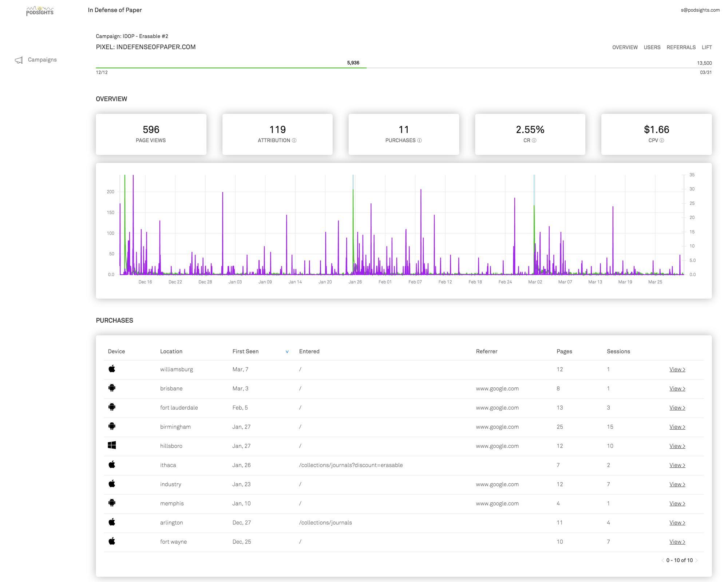
Task: Click the Apple icon for williamsburg purchase
Action: 112,369
